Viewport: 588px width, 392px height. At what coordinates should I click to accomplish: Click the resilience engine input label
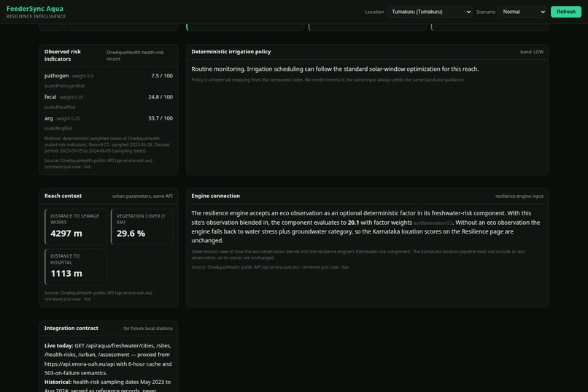519,196
